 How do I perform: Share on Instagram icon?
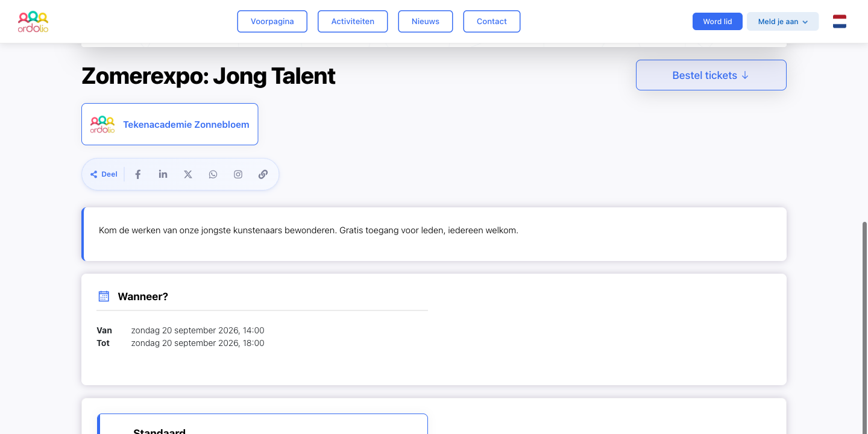(238, 174)
